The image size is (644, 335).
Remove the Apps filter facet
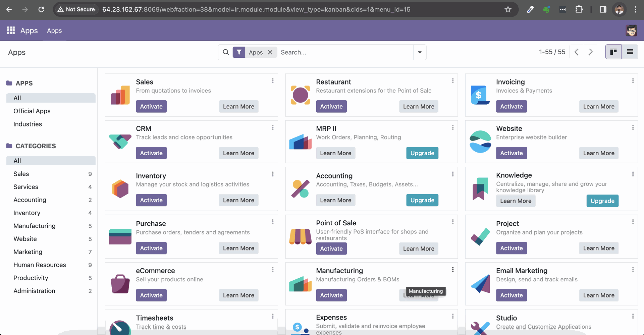[x=270, y=52]
